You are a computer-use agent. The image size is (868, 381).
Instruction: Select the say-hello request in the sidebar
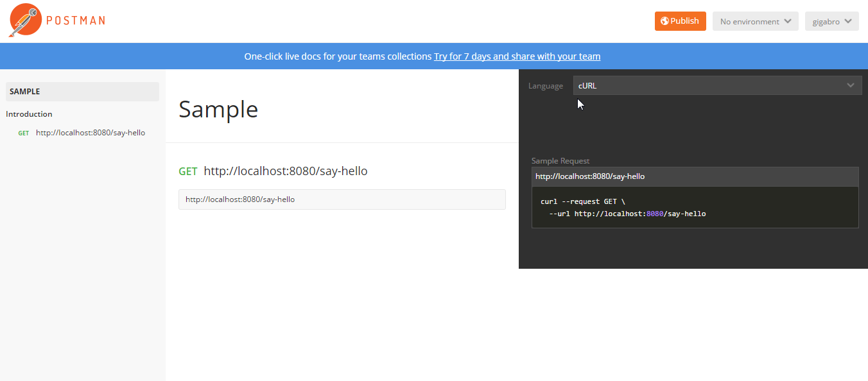pyautogui.click(x=91, y=133)
